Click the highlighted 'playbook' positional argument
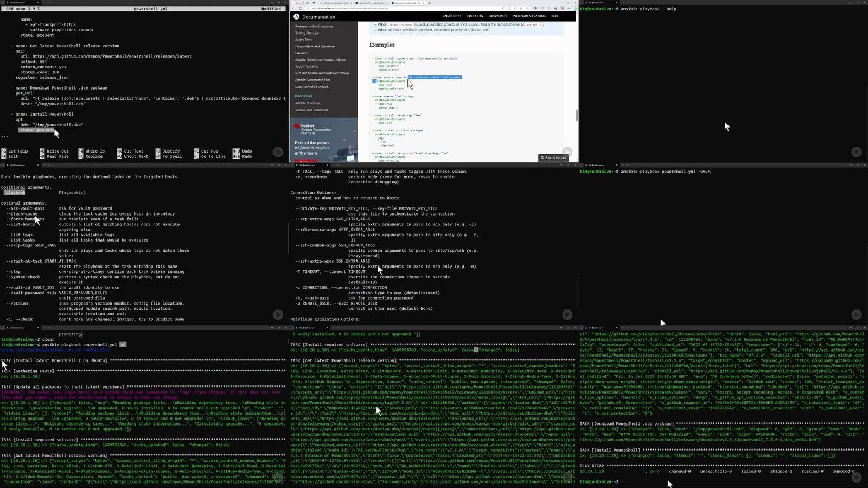Screen dimensions: 868x488 15,193
